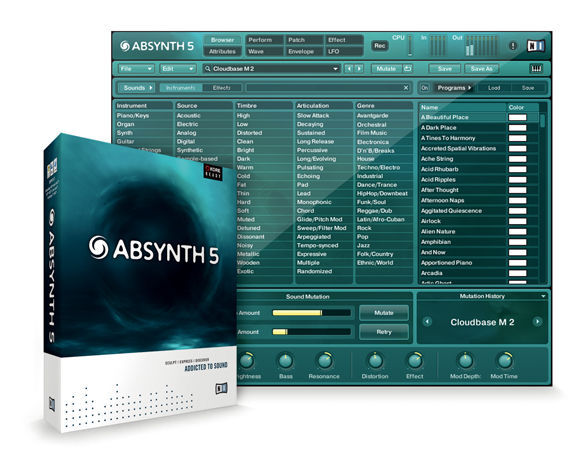Click the exclamation panic icon

pos(513,46)
